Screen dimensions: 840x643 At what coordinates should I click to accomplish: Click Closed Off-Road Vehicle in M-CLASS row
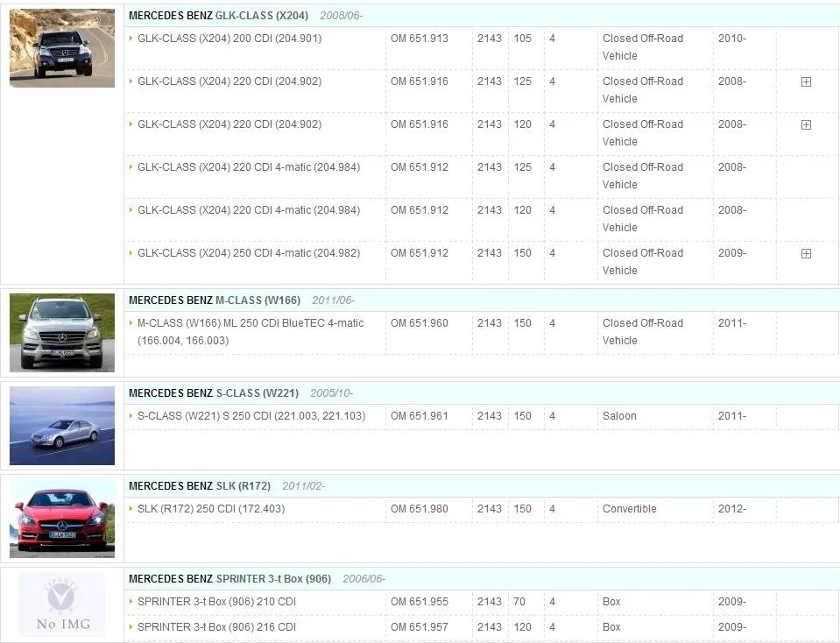[x=643, y=331]
